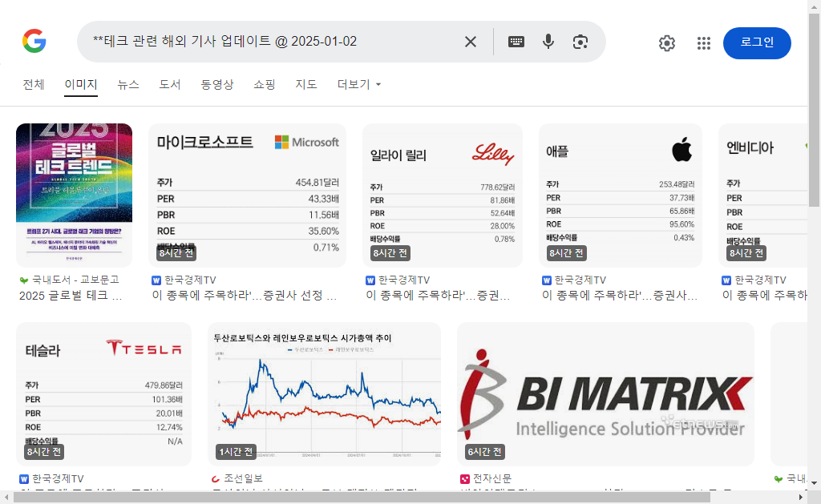821x504 pixels.
Task: Open the Google apps grid
Action: coord(704,43)
